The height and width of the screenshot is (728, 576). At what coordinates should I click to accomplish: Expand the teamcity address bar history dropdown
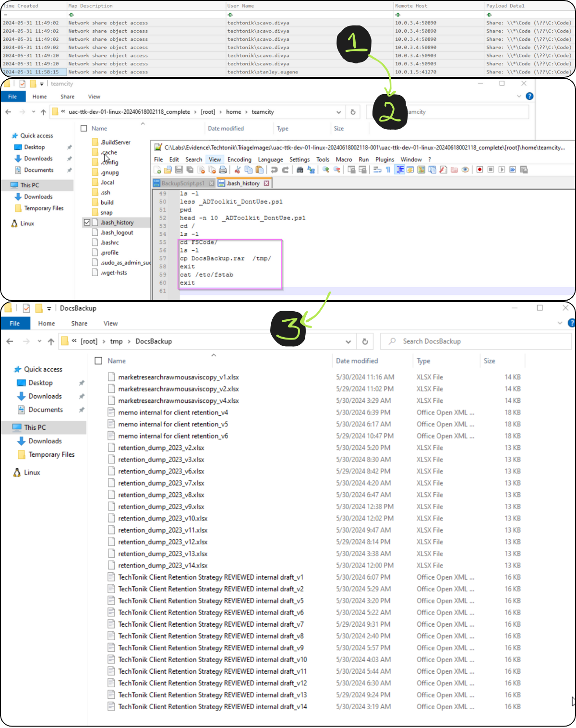[x=339, y=112]
